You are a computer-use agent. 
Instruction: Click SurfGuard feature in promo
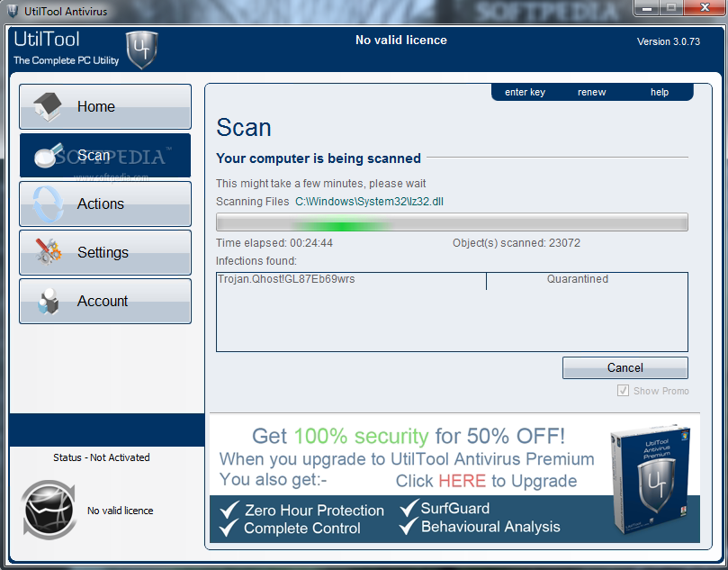(x=455, y=508)
